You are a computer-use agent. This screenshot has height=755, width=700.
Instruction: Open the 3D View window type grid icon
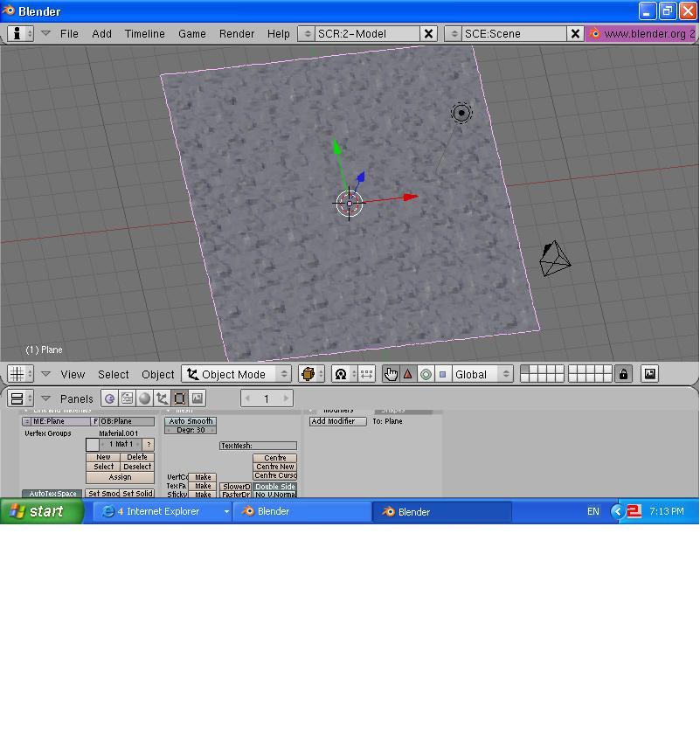(20, 374)
